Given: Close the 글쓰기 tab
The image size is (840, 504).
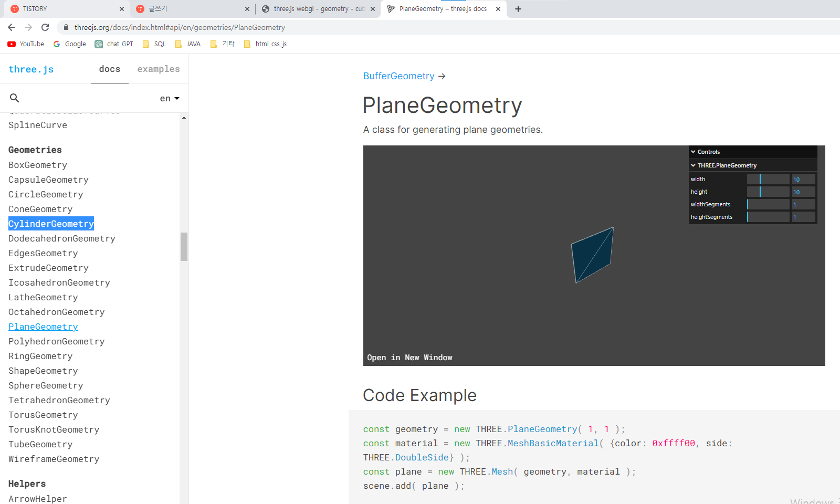Looking at the screenshot, I should click(247, 9).
